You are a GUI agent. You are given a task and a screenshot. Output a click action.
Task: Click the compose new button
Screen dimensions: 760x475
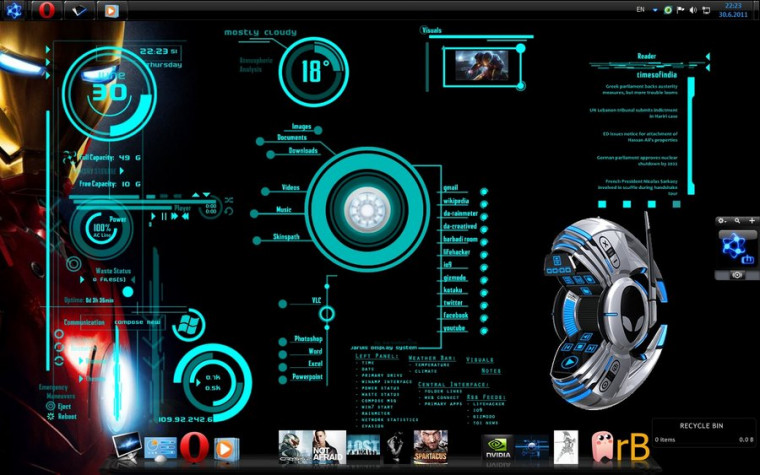(x=137, y=322)
